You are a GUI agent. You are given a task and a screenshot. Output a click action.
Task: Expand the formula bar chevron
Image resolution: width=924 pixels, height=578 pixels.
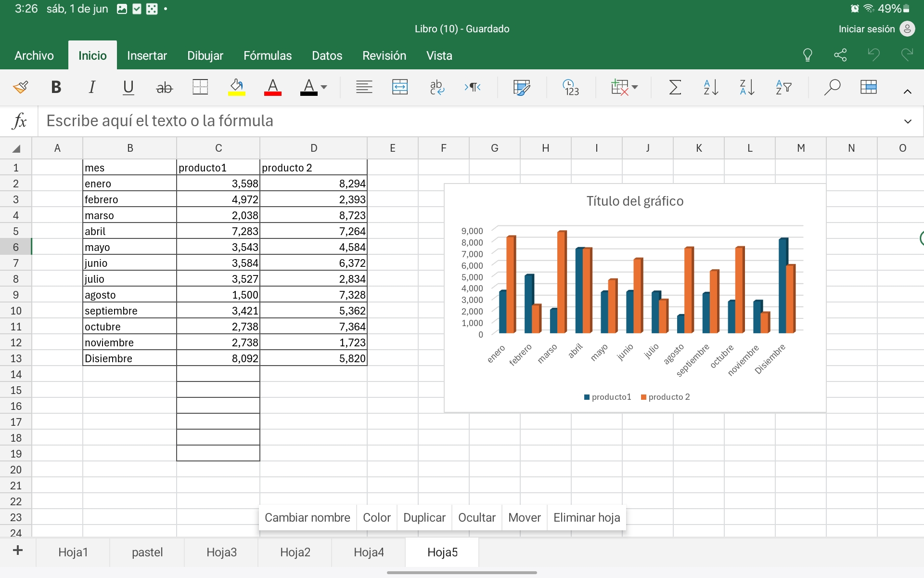click(x=908, y=121)
